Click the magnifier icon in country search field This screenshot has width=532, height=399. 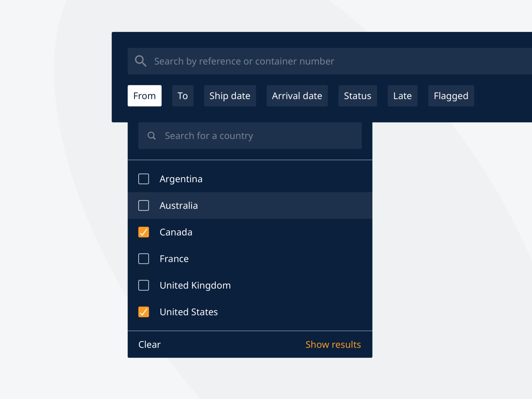click(152, 136)
